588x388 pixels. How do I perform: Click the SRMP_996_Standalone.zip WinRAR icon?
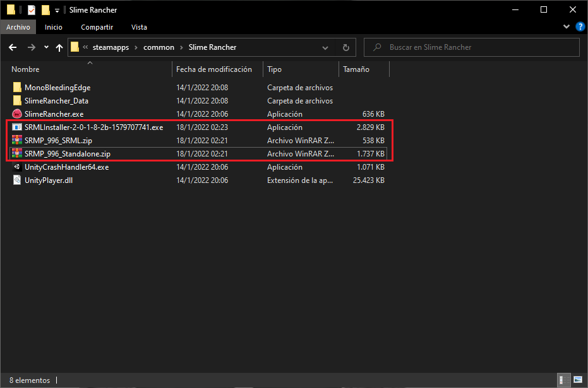pos(17,153)
